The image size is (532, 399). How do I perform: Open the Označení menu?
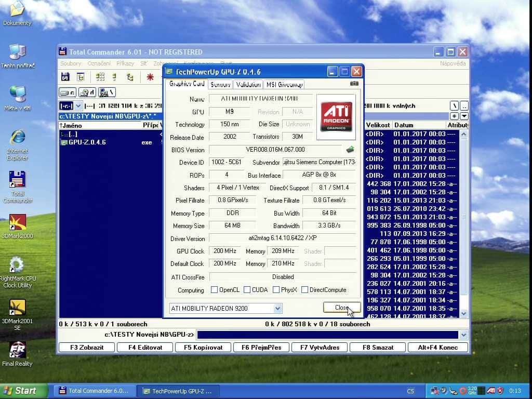(99, 63)
